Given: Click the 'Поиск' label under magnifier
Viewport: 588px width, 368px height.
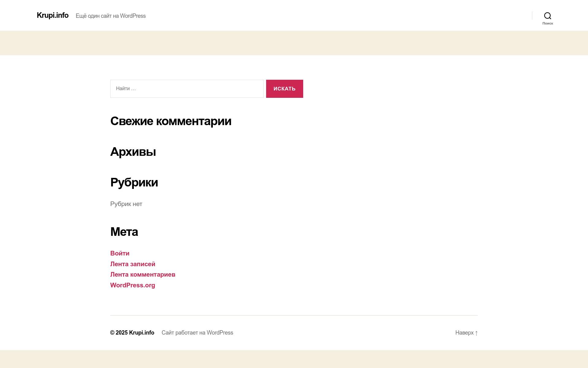Looking at the screenshot, I should click(x=548, y=24).
